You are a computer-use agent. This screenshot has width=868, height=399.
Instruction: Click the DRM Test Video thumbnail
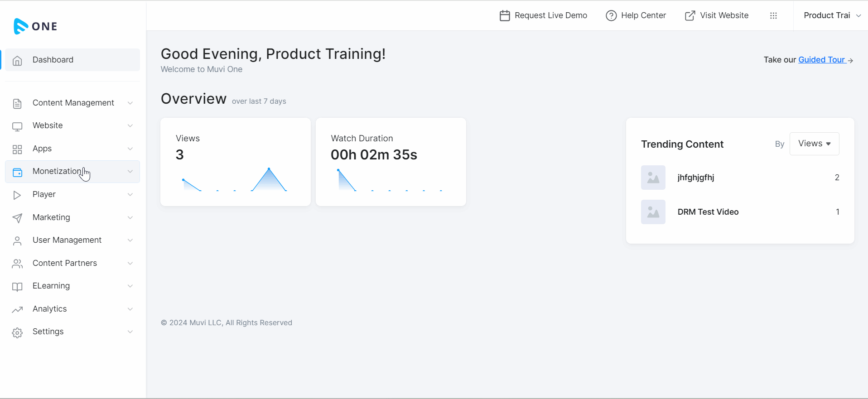(653, 212)
